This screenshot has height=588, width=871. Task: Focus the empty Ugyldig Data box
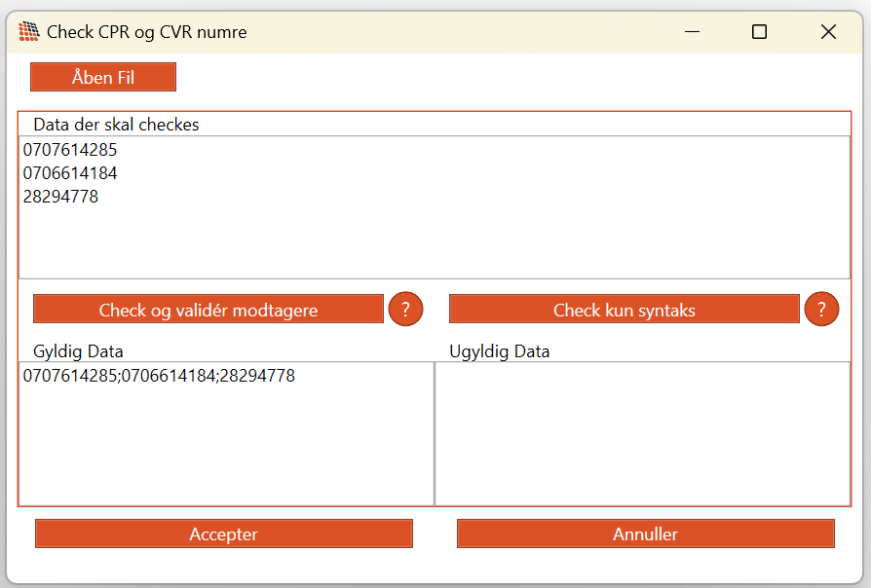click(641, 433)
